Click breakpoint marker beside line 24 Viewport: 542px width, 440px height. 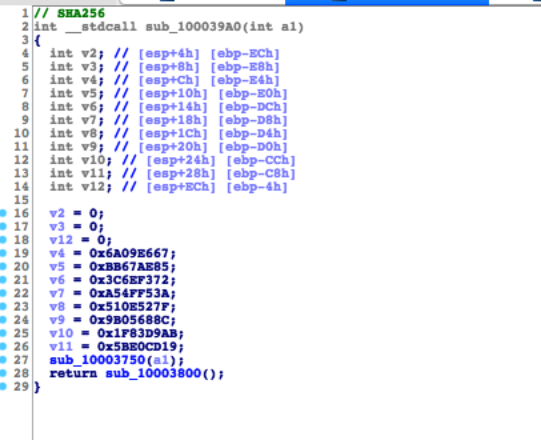[x=3, y=320]
